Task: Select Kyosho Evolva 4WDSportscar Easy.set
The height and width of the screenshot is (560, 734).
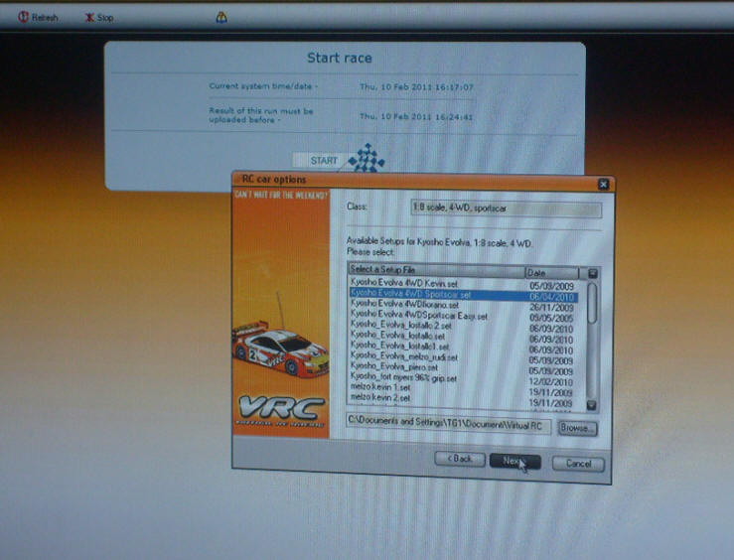Action: [419, 317]
